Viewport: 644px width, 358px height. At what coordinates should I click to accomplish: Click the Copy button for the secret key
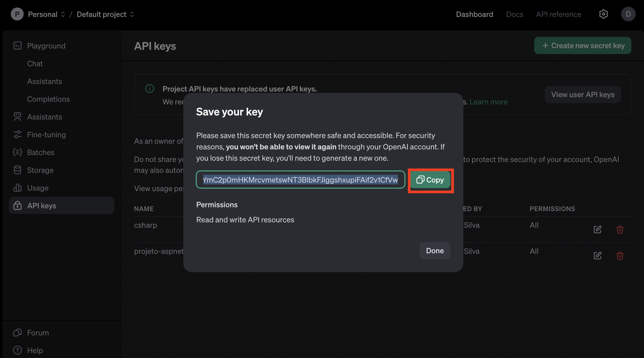click(430, 180)
